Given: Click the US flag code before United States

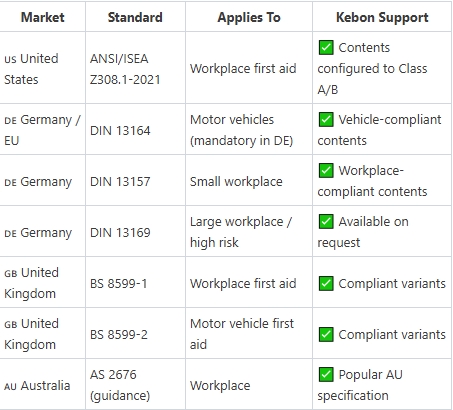Looking at the screenshot, I should (x=10, y=59).
